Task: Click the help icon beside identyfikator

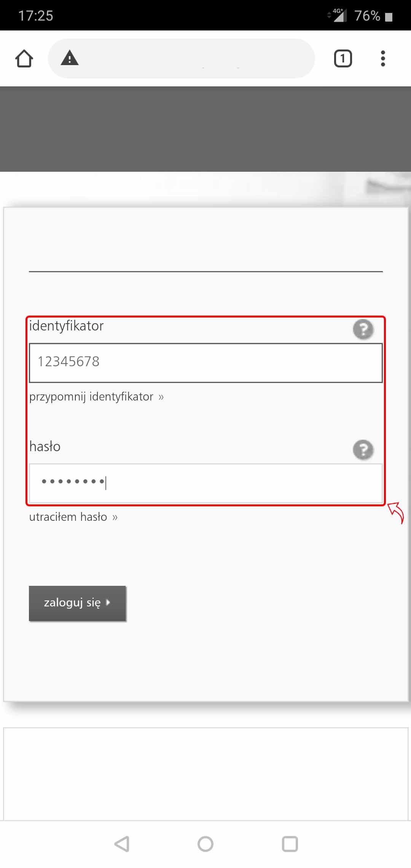Action: point(363,329)
